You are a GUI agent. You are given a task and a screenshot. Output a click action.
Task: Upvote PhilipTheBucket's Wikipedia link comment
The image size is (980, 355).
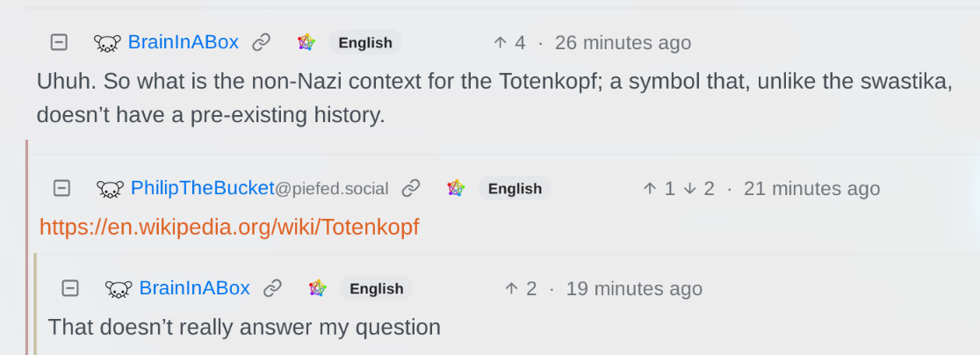click(650, 188)
